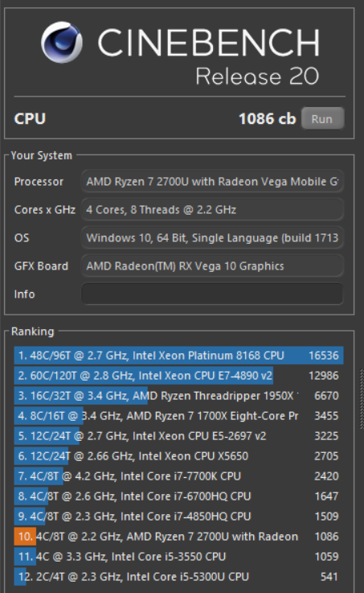Click the 1086 cb CPU score

tap(268, 119)
